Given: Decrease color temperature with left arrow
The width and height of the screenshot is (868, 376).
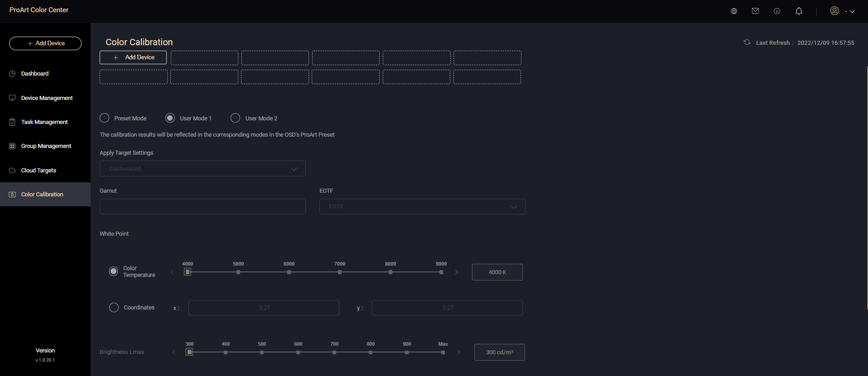Looking at the screenshot, I should click(172, 272).
